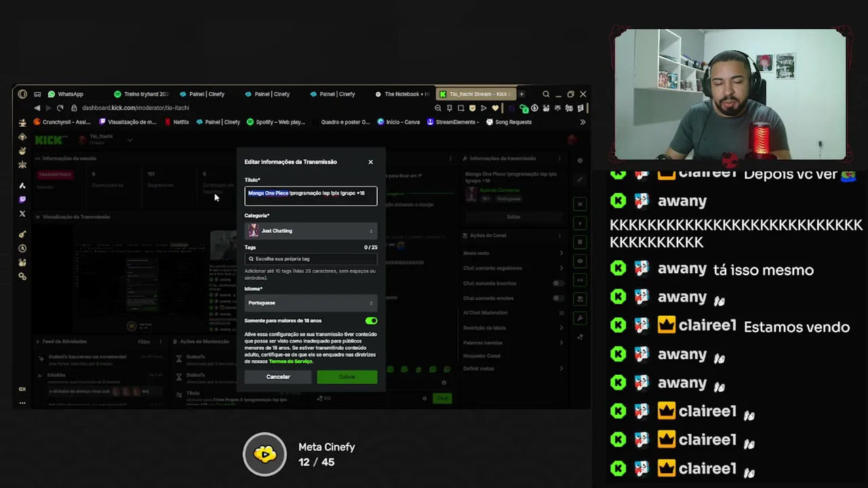Open the Netflix bookmark
The width and height of the screenshot is (868, 488).
click(176, 122)
